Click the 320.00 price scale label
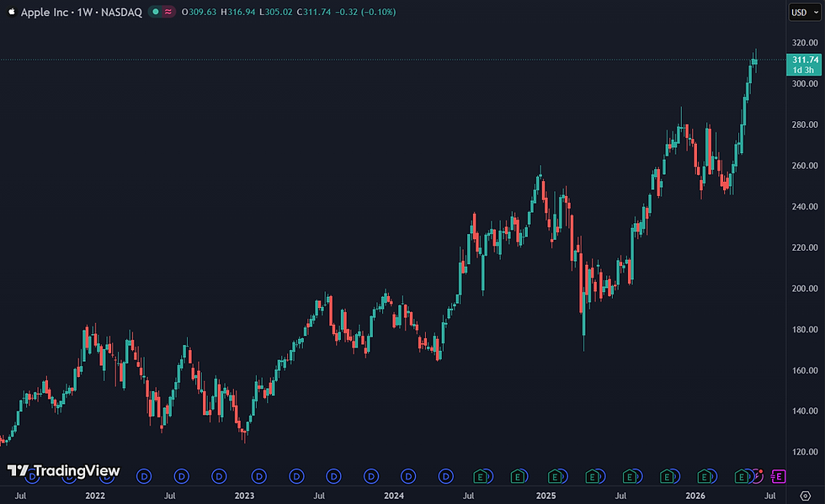Viewport: 825px width, 504px height. [x=805, y=43]
